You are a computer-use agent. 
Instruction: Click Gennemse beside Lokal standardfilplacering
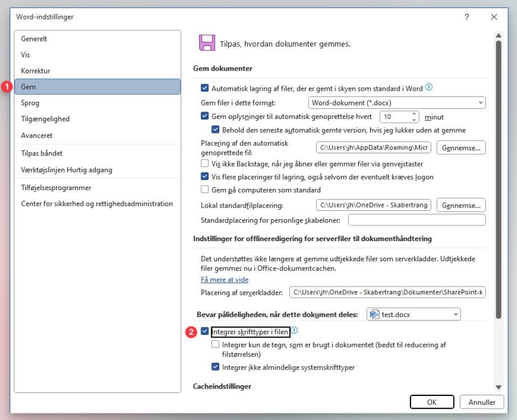pos(460,205)
